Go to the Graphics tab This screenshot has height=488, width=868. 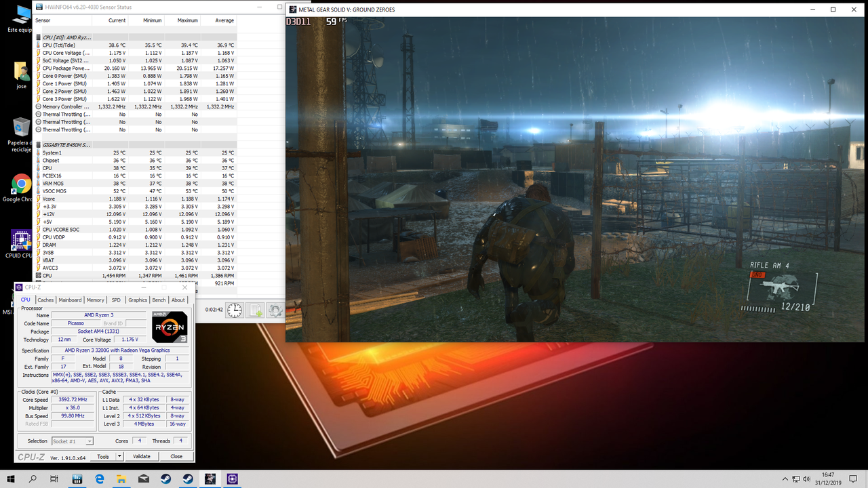pyautogui.click(x=138, y=300)
